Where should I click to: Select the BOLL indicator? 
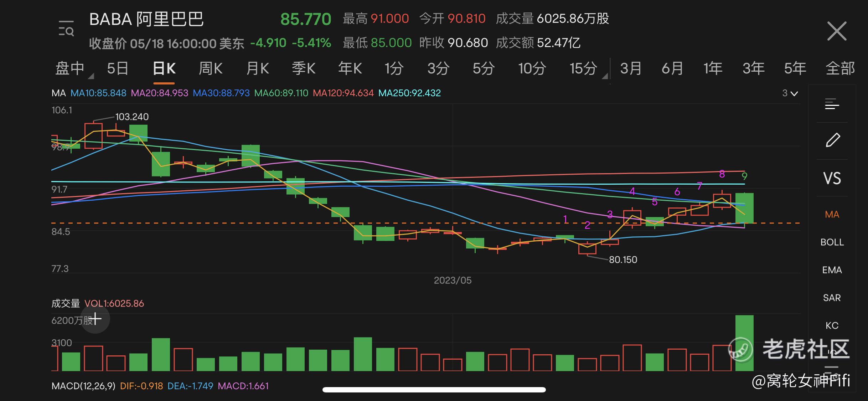pos(832,242)
